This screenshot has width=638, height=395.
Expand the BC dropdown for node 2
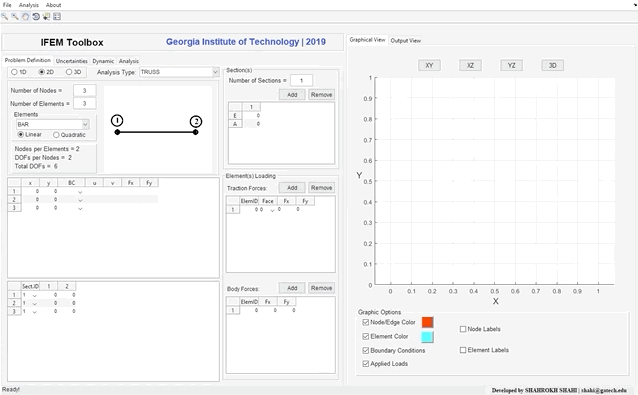click(80, 200)
